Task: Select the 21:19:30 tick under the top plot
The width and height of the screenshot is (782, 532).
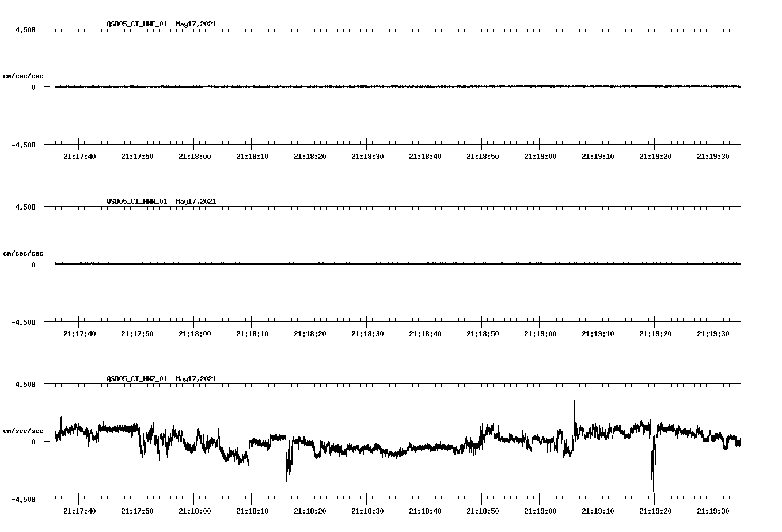Action: click(714, 155)
